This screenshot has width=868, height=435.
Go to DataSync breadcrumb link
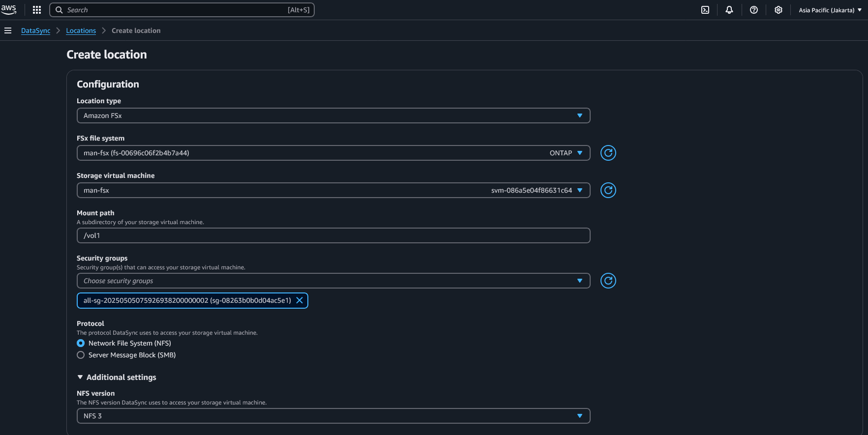coord(36,30)
